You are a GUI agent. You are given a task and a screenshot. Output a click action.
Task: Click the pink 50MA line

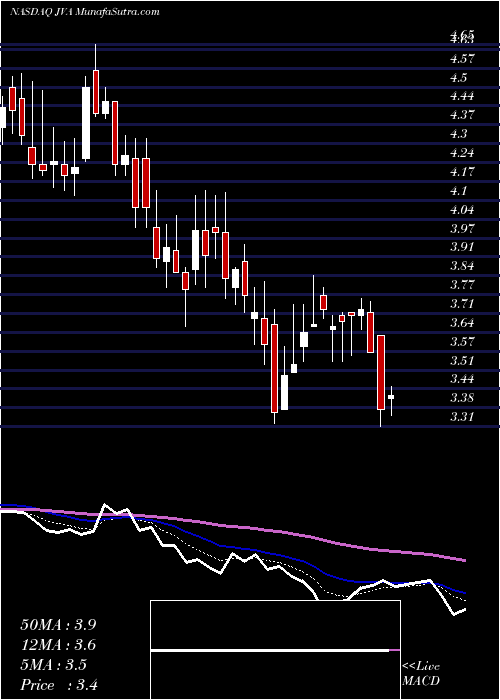point(233,528)
